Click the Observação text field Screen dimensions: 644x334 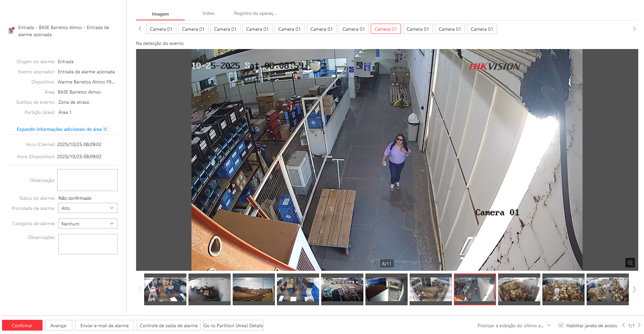[x=87, y=180]
